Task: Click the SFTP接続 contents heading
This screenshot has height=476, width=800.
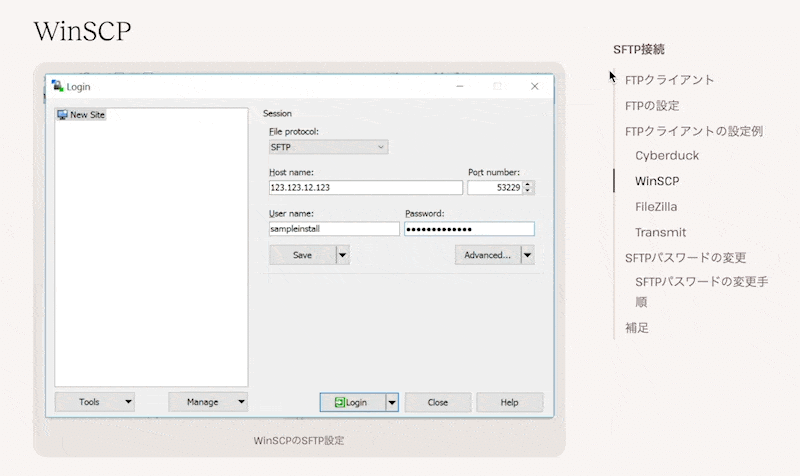Action: [639, 49]
